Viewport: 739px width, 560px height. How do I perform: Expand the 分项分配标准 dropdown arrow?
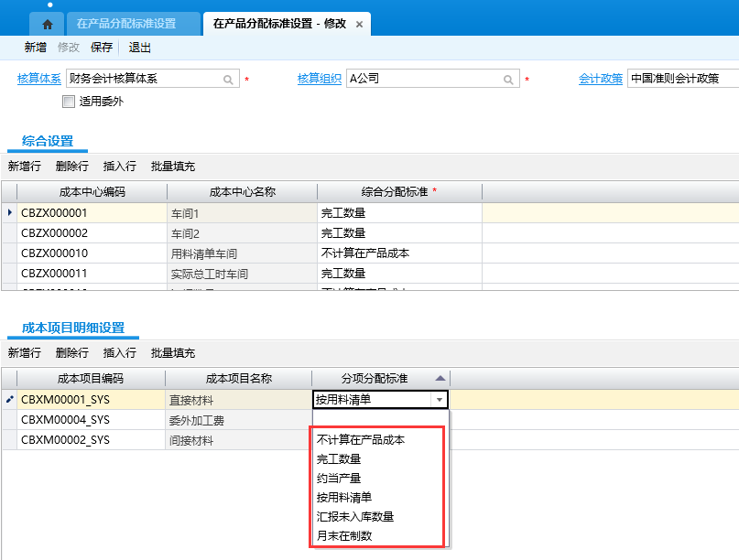(x=440, y=400)
